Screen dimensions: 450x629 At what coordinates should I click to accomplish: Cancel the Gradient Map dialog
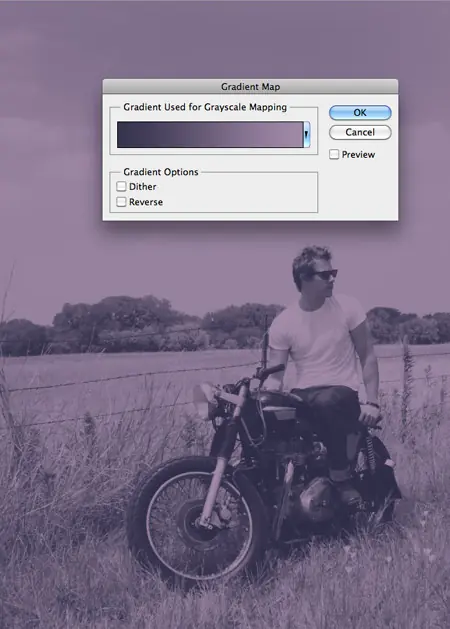[x=360, y=132]
